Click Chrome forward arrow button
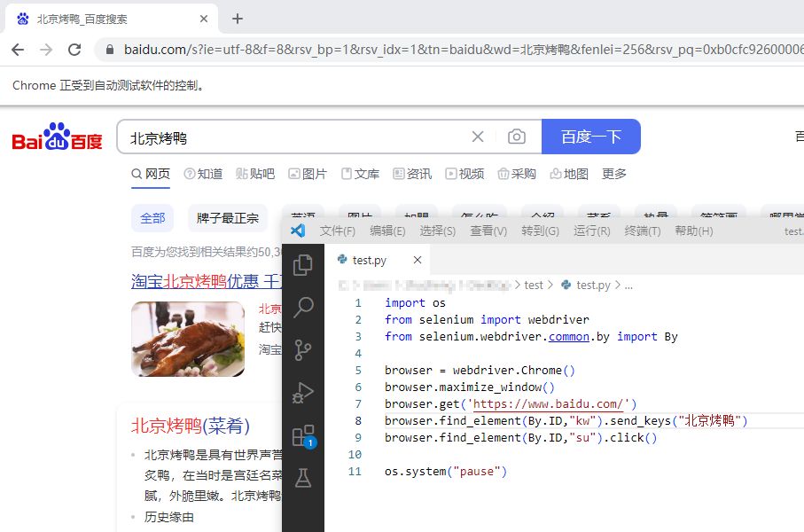The image size is (804, 532). (46, 50)
